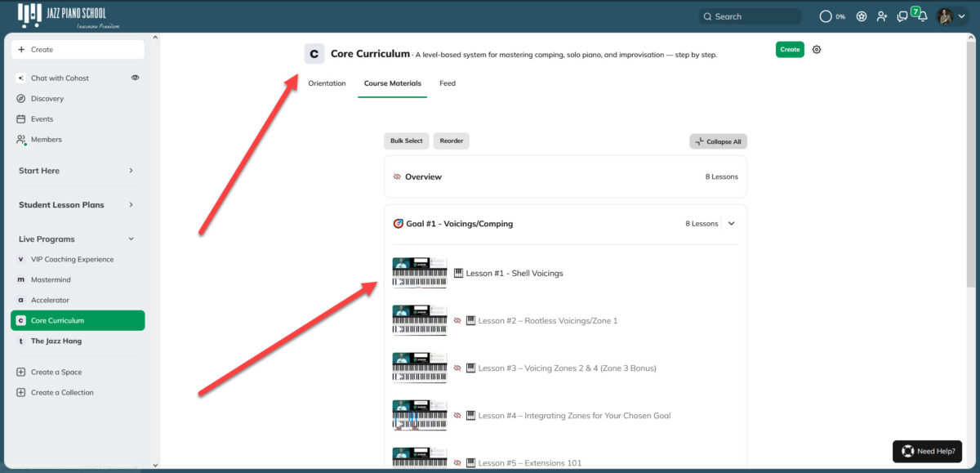This screenshot has height=473, width=980.
Task: Click the 0% progress circle indicator
Action: pos(826,16)
